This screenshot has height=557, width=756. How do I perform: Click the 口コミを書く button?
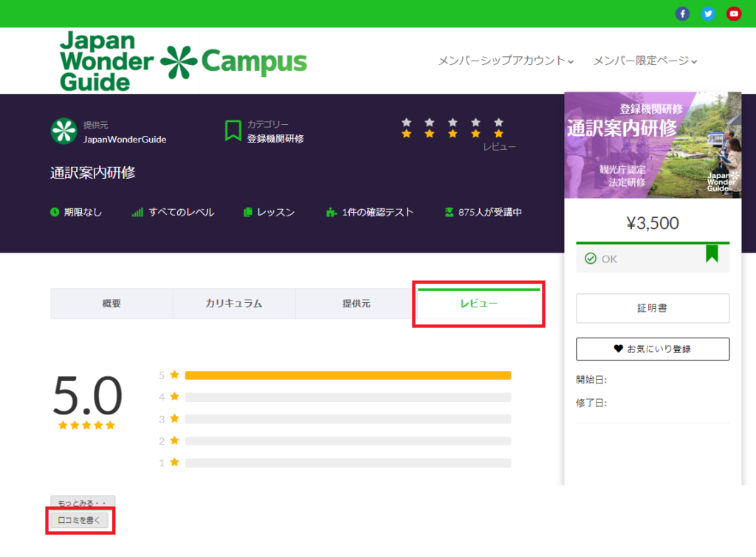click(x=80, y=521)
